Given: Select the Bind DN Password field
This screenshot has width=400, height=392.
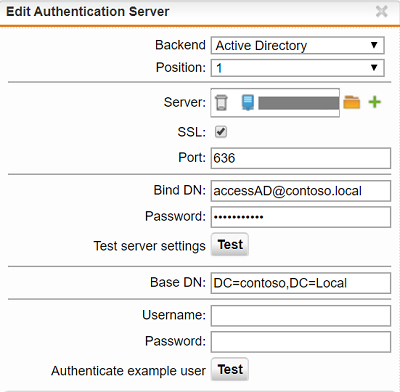Looking at the screenshot, I should 301,217.
